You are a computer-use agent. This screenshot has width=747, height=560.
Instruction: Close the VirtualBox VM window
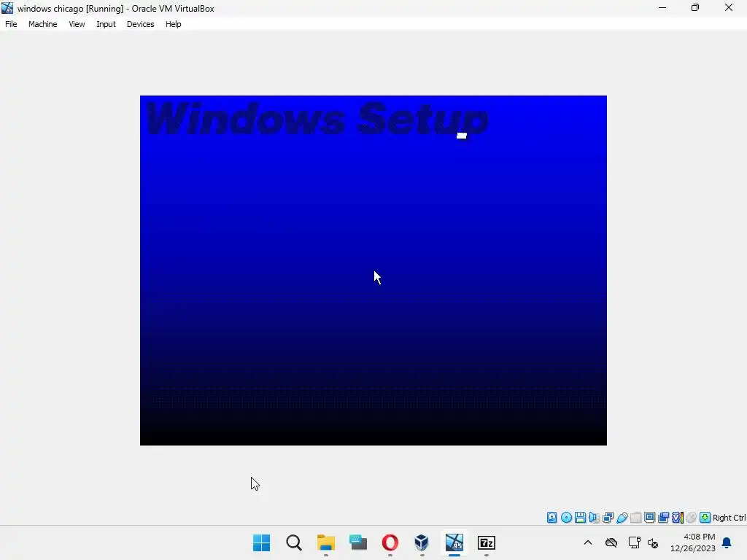coord(729,7)
